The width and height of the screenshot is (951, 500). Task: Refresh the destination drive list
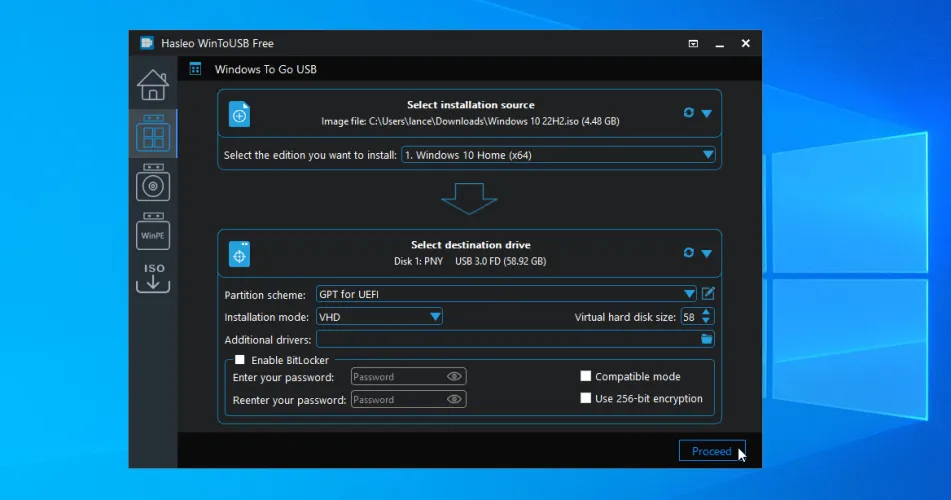(688, 253)
